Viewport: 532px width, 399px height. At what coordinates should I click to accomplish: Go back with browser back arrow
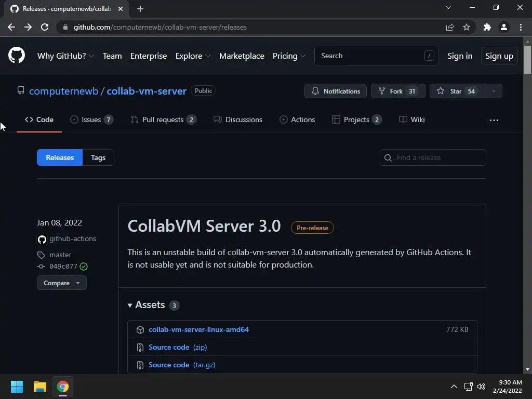(11, 27)
